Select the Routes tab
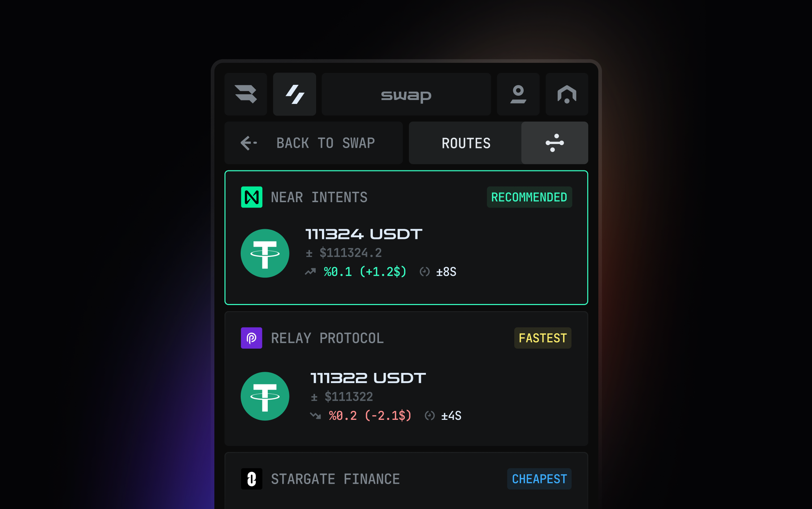The width and height of the screenshot is (812, 509). click(466, 143)
